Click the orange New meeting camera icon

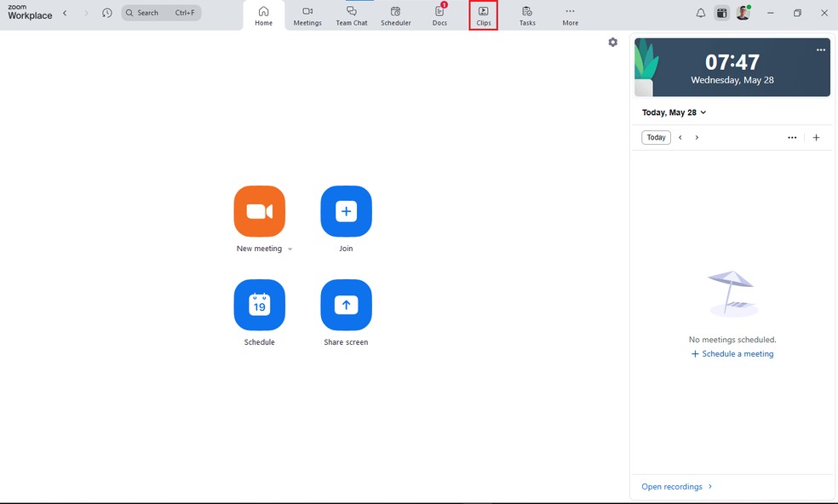pyautogui.click(x=259, y=211)
